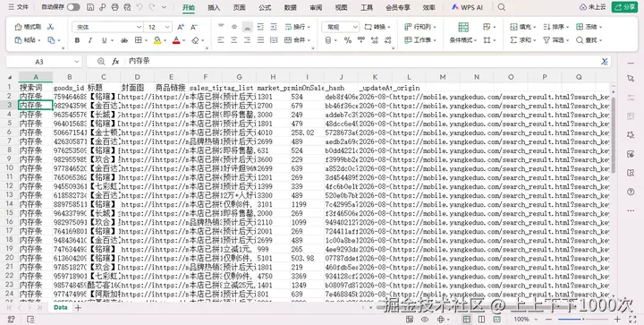This screenshot has height=325, width=644.
Task: Open the 文件 file menu
Action: [19, 7]
